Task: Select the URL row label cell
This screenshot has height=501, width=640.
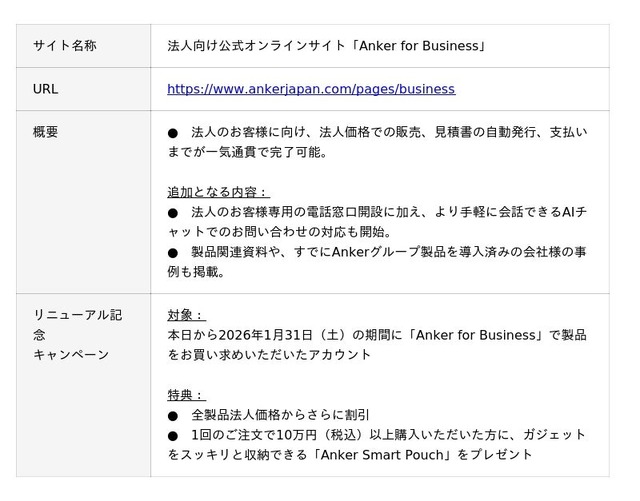Action: 46,89
